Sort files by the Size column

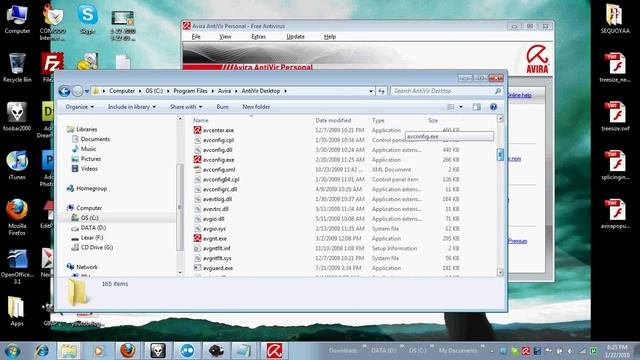[x=433, y=120]
